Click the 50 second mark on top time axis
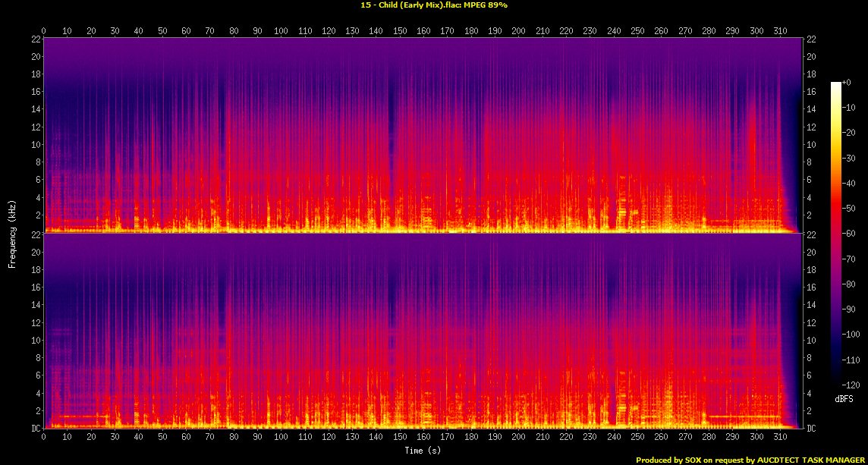Viewport: 868px width, 465px height. tap(162, 31)
